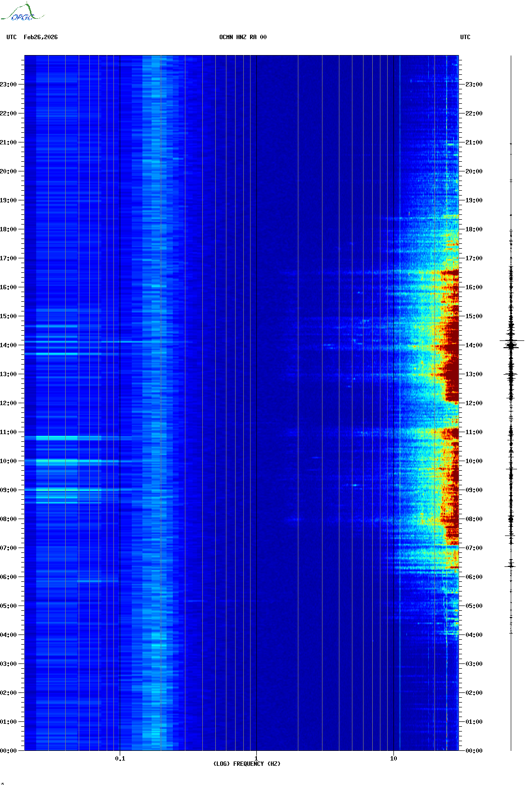532x789 pixels.
Task: Click the station title OCMN HNZ RA 00
Action: click(243, 37)
